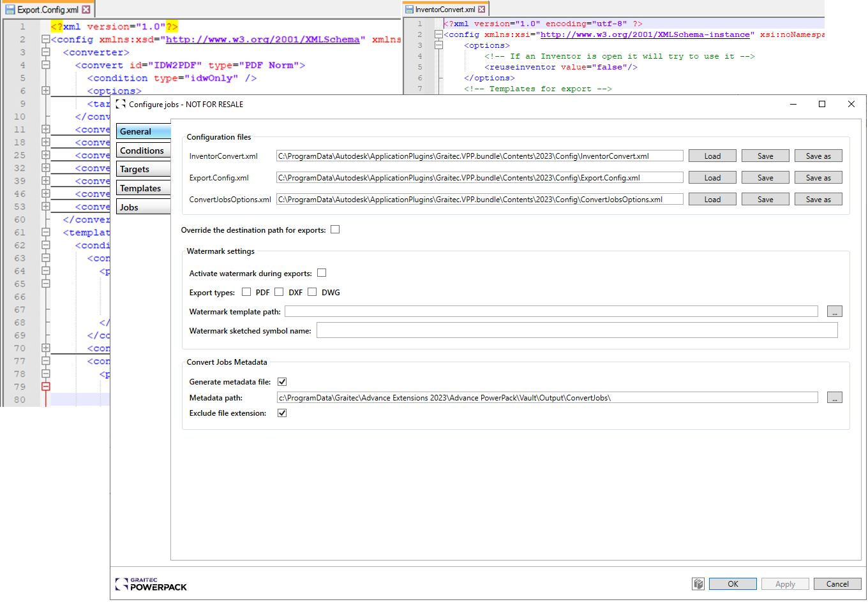868x602 pixels.
Task: Open the Templates tab
Action: pyautogui.click(x=144, y=188)
